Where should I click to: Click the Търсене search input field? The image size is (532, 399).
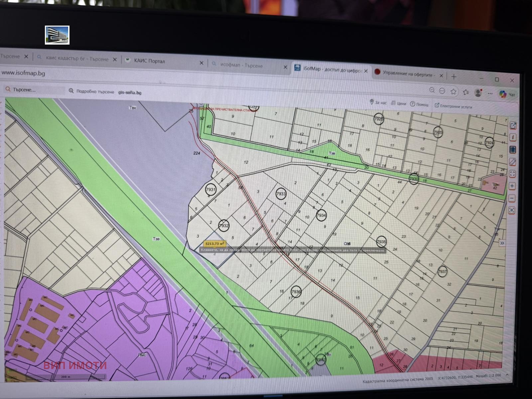click(x=37, y=90)
